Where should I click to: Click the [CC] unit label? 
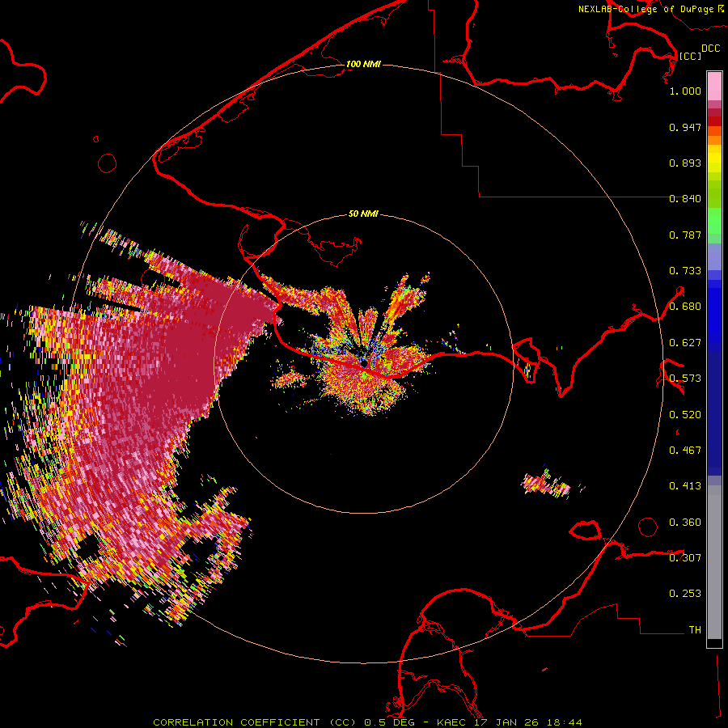[690, 56]
